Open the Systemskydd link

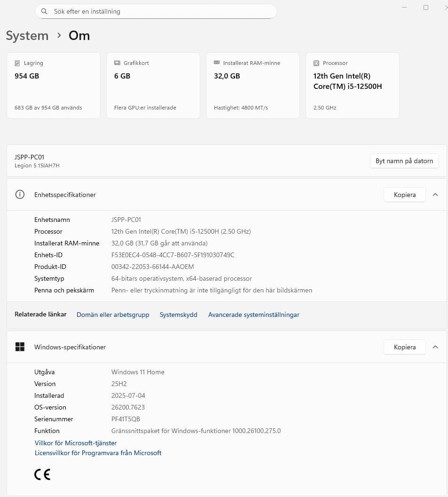(x=179, y=315)
